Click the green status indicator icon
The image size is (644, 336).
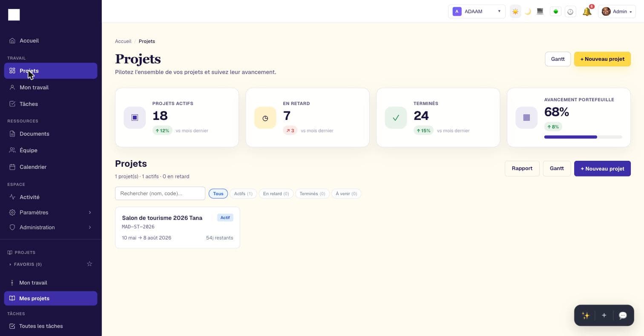(x=555, y=11)
